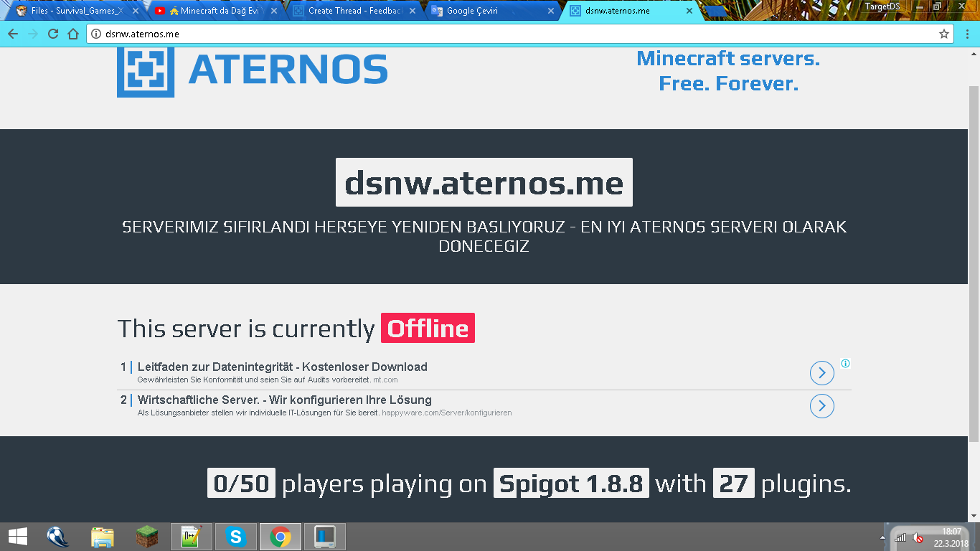Open the Windows Start menu
Screen dimensions: 980x551
coord(18,537)
